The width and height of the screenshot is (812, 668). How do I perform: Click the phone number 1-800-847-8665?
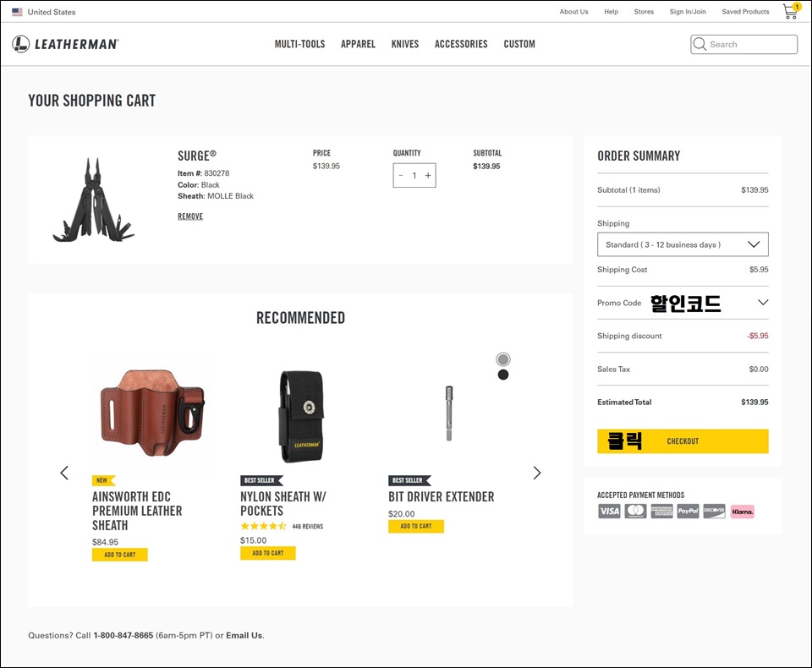[123, 635]
